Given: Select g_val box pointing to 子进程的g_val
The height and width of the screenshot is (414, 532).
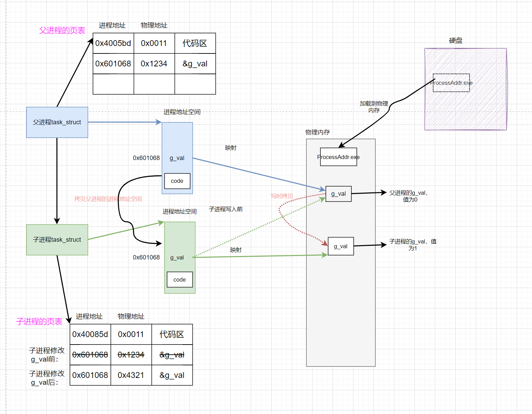Looking at the screenshot, I should pos(341,246).
